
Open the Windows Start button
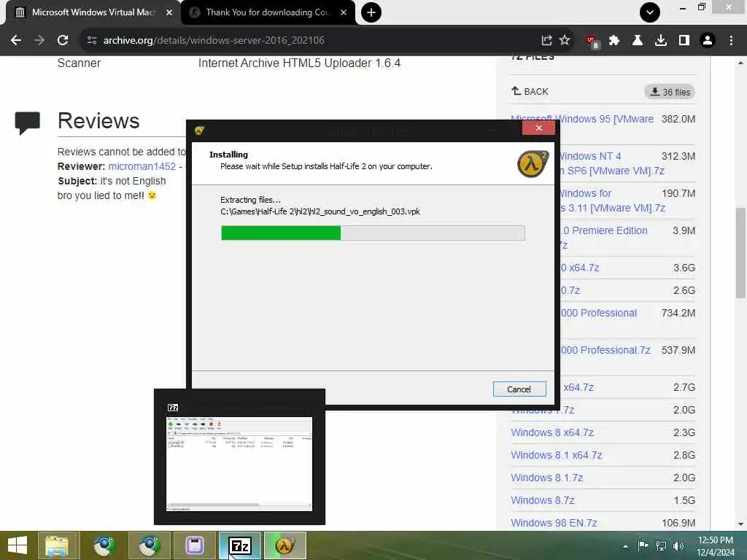click(18, 545)
